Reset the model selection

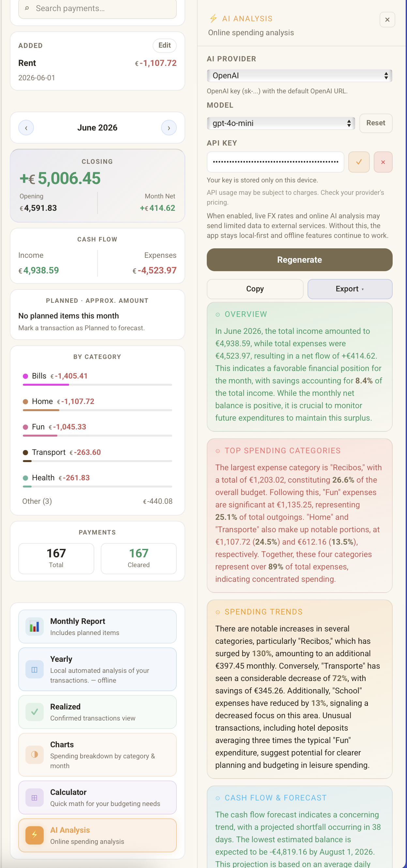click(376, 123)
